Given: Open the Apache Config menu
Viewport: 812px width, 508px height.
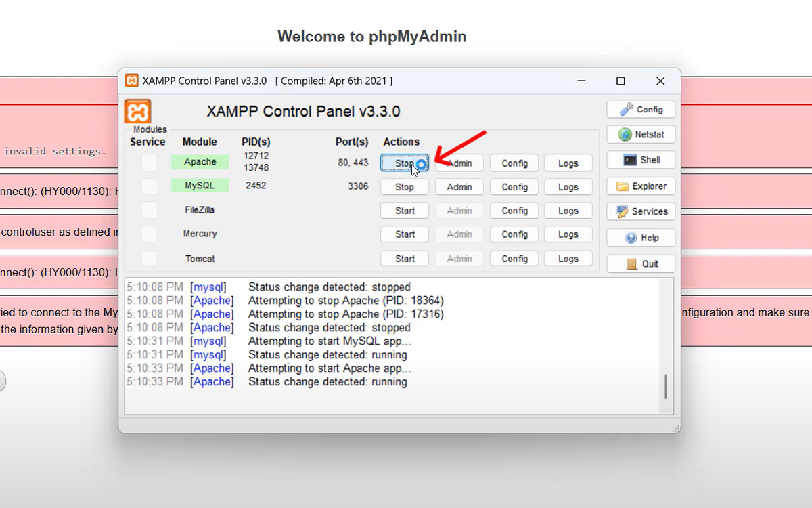Looking at the screenshot, I should pos(514,163).
